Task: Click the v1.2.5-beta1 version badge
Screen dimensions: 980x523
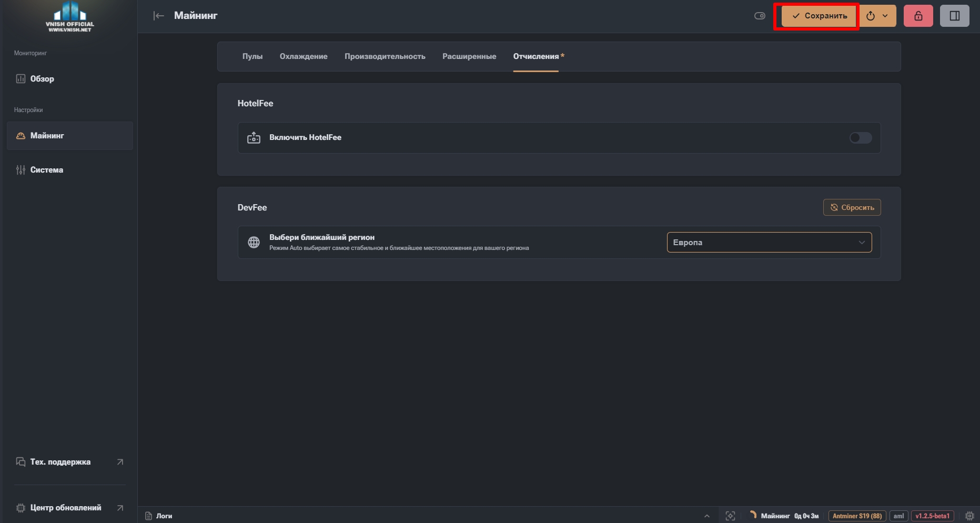Action: tap(933, 516)
